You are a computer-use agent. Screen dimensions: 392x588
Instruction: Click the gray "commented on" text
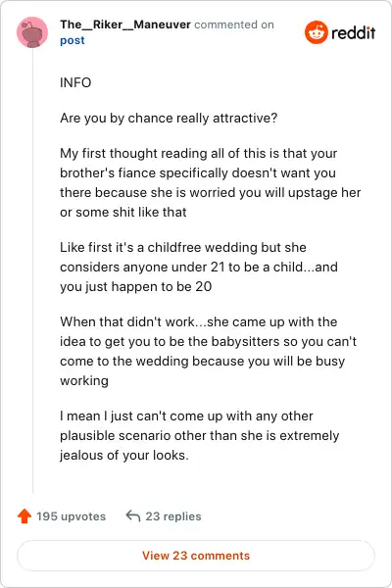(x=234, y=24)
